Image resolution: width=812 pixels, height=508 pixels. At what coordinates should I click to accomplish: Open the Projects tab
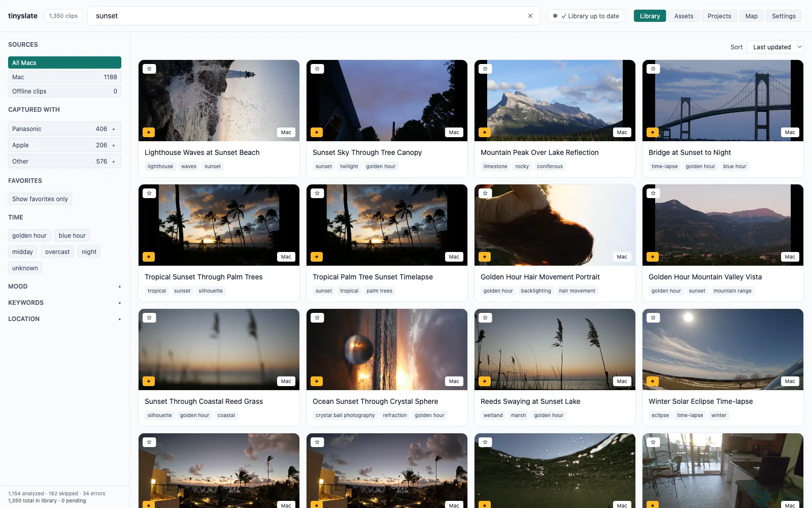pos(719,16)
